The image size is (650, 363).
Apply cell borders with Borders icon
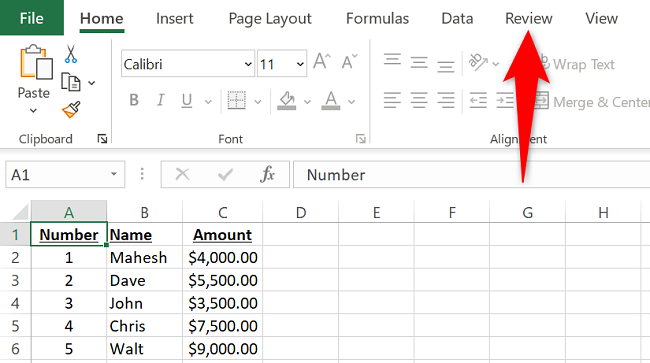pyautogui.click(x=237, y=100)
